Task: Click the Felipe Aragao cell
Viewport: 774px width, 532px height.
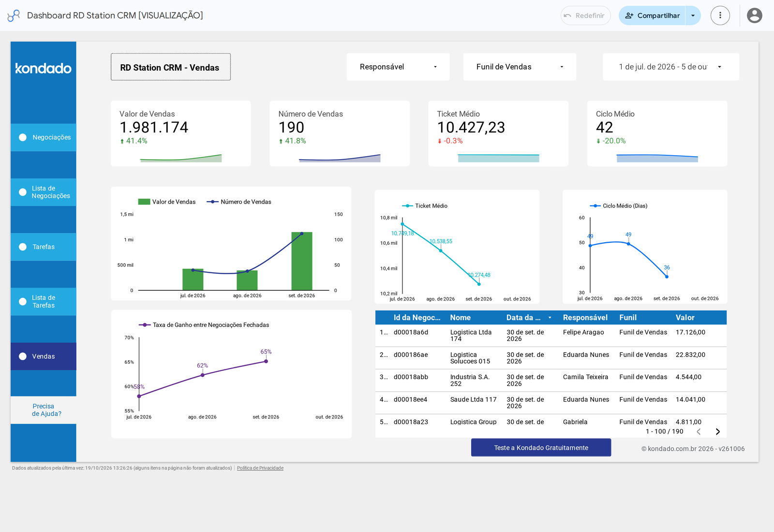Action: coord(583,332)
